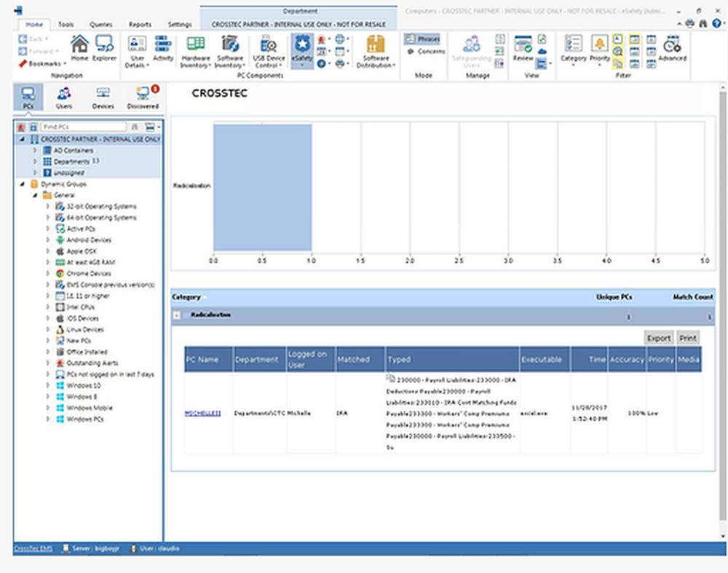
Task: Click the Review icon in View group
Action: point(523,48)
